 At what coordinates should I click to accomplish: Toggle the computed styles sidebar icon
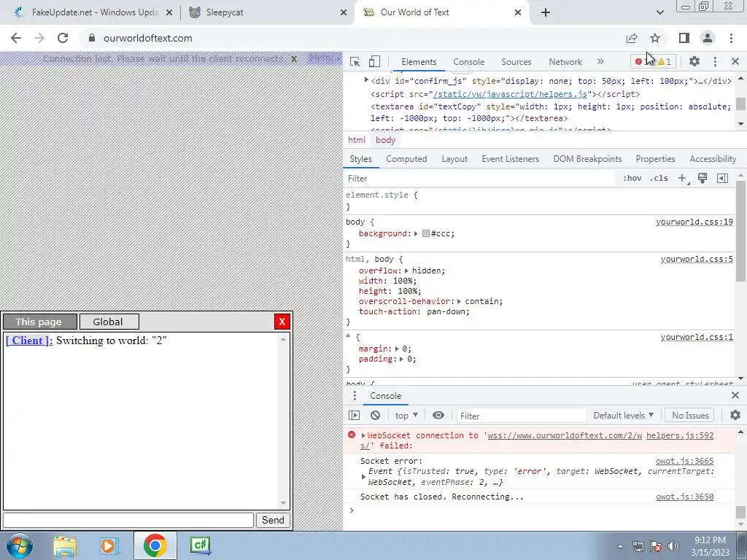tap(722, 178)
